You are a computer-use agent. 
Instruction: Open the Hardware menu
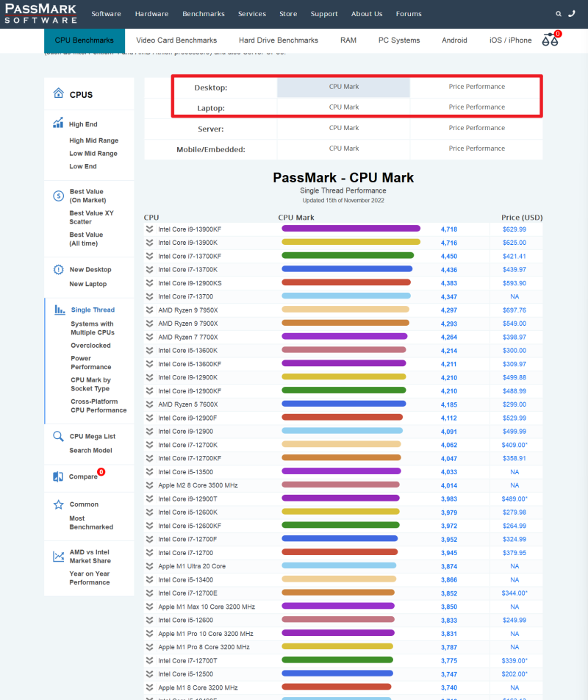click(x=151, y=14)
